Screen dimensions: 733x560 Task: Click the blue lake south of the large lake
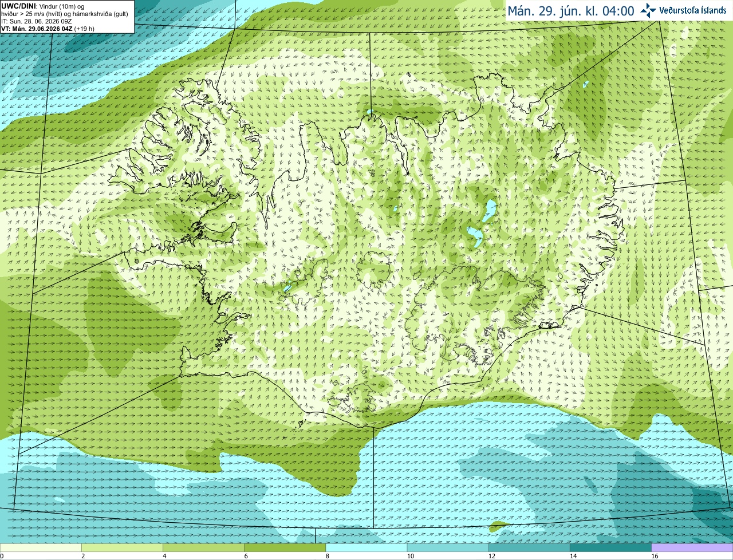point(475,235)
